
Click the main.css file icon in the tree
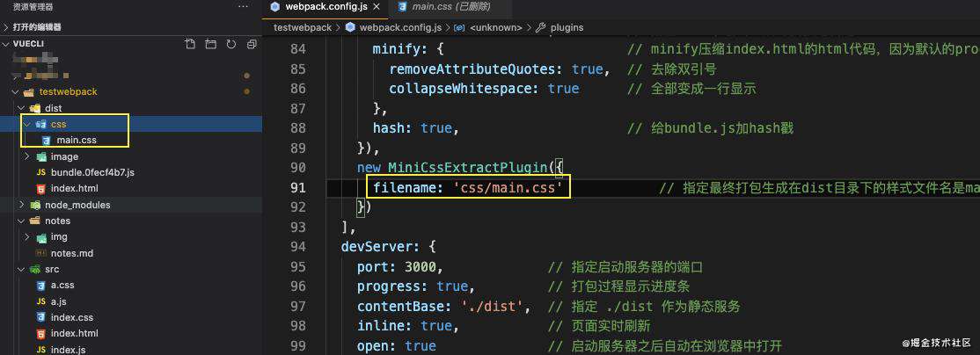click(47, 141)
